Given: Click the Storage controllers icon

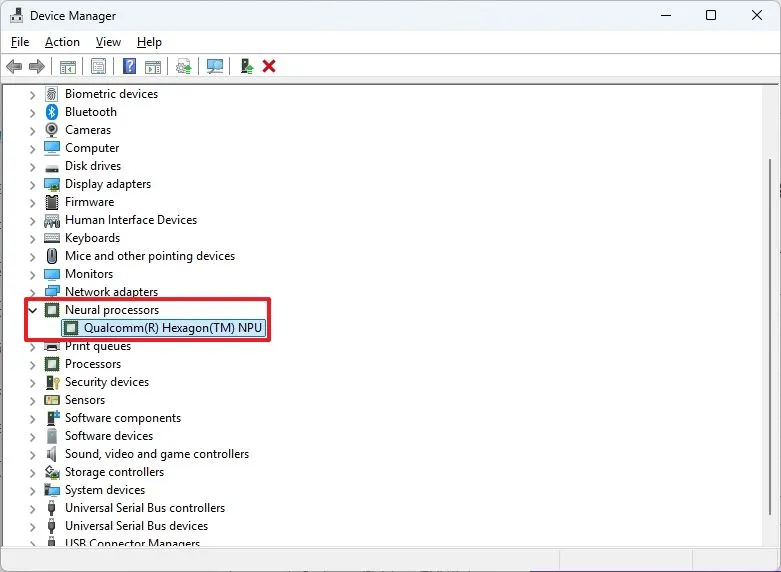Looking at the screenshot, I should 52,472.
